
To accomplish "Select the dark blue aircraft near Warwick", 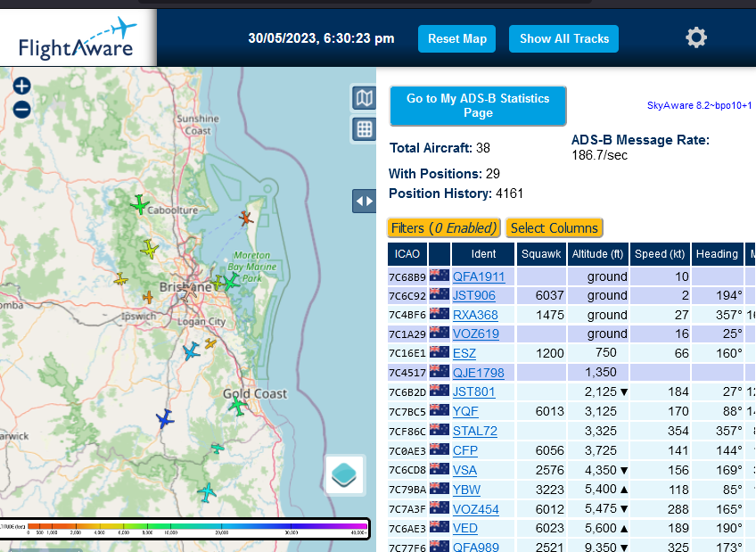I will [164, 418].
